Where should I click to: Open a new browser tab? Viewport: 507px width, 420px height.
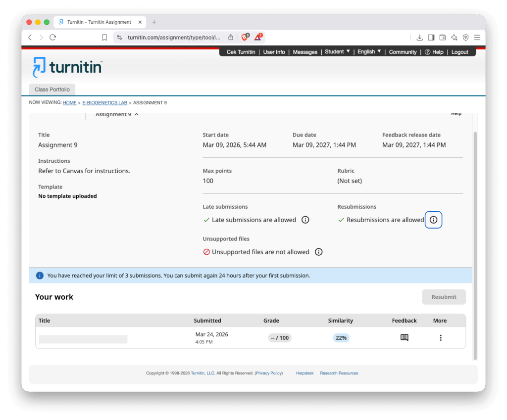coord(154,22)
